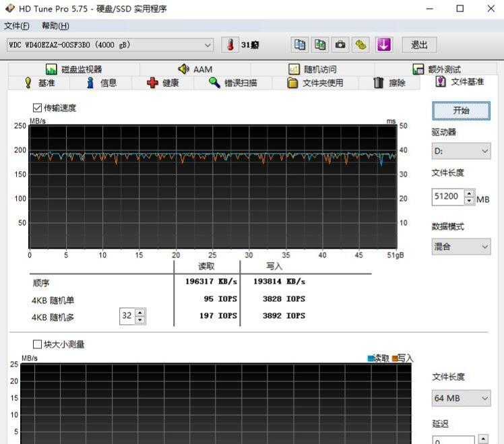Switch to the 错误扫描 tab
Screen dimensions: 504x444
click(233, 83)
